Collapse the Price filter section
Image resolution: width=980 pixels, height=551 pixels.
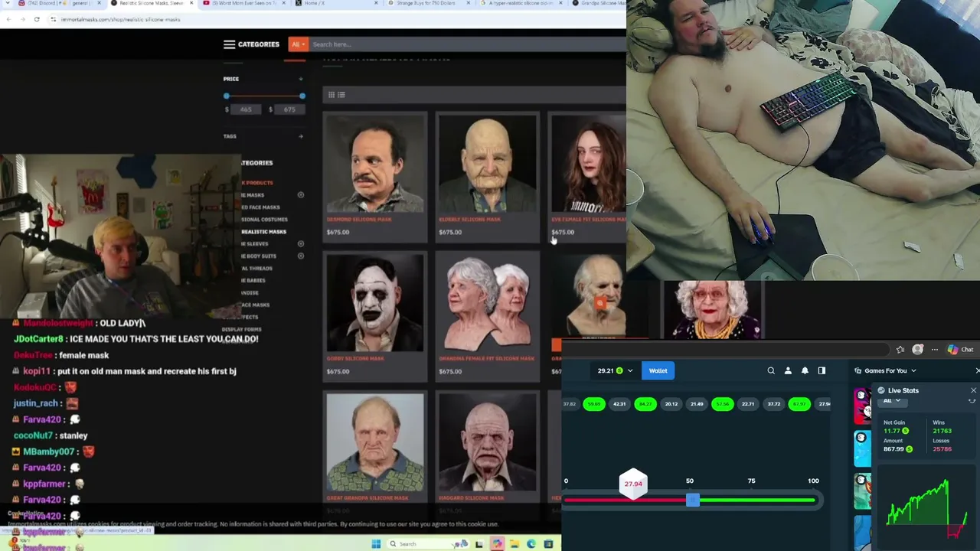coord(301,79)
